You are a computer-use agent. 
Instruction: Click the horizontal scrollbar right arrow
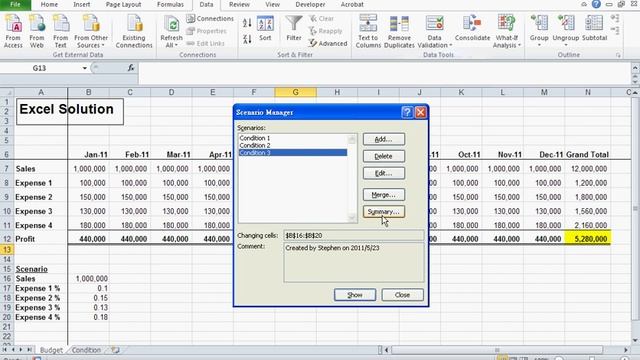point(626,350)
